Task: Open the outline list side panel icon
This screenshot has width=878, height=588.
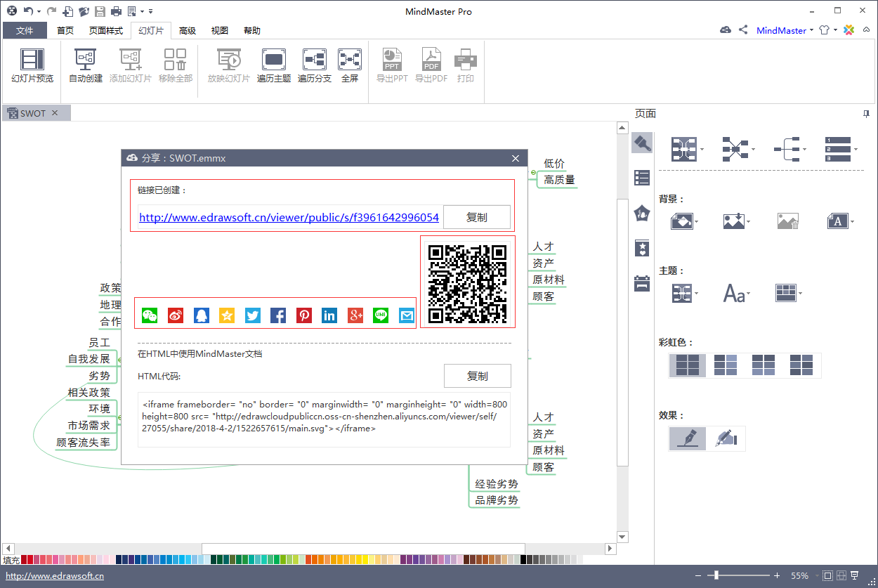Action: click(642, 178)
